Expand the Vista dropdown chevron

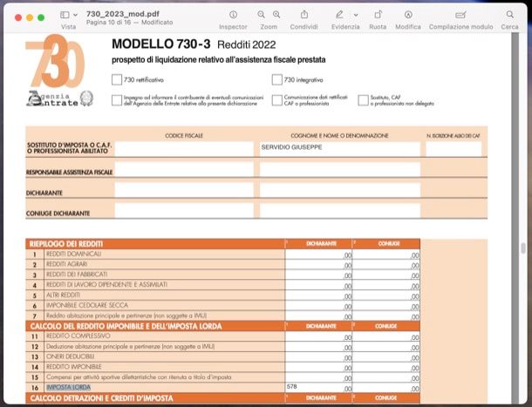coord(75,15)
